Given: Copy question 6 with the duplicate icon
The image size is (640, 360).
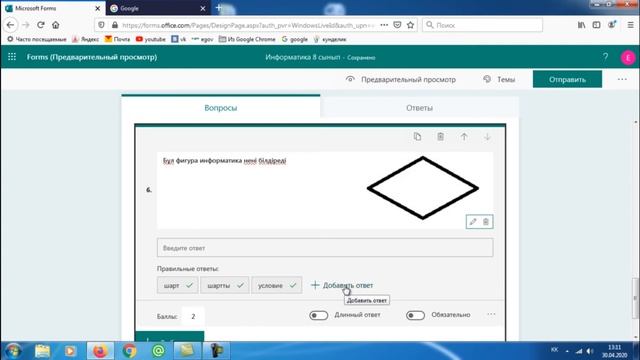Looking at the screenshot, I should pyautogui.click(x=417, y=137).
